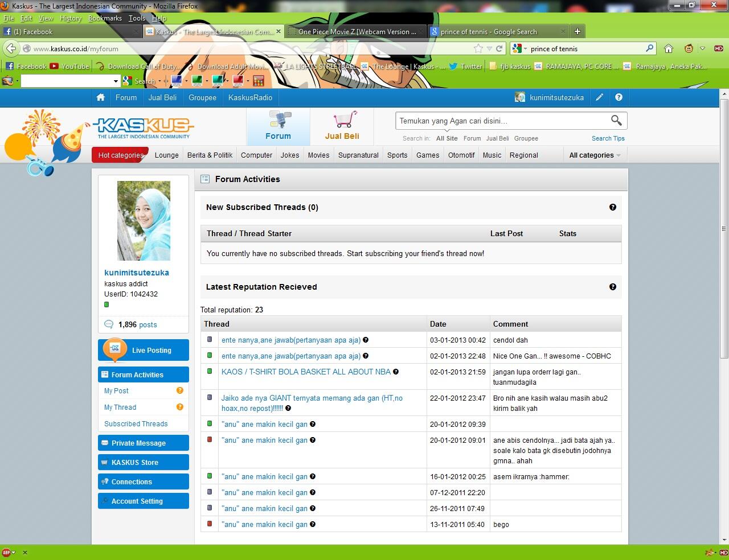
Task: Open the Search Tips link
Action: (x=608, y=138)
